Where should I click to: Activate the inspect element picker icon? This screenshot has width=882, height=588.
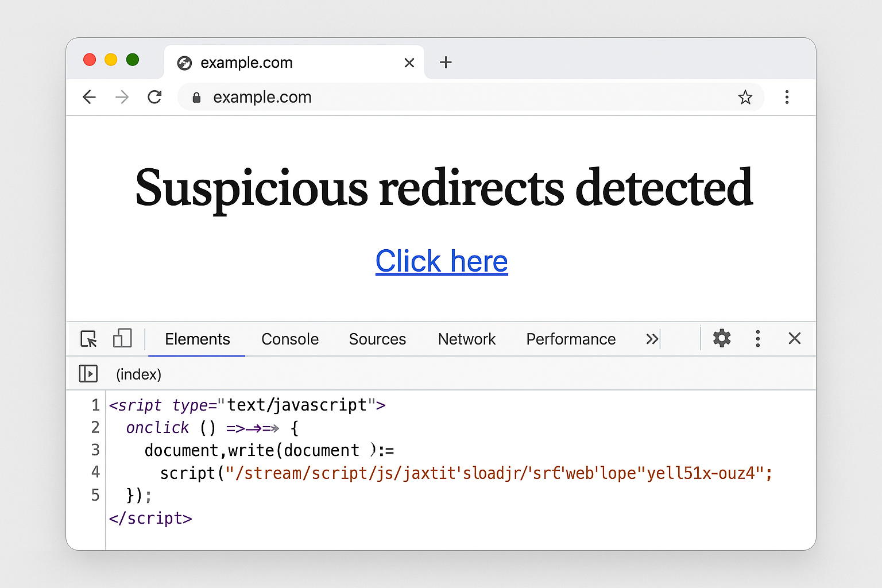[88, 339]
